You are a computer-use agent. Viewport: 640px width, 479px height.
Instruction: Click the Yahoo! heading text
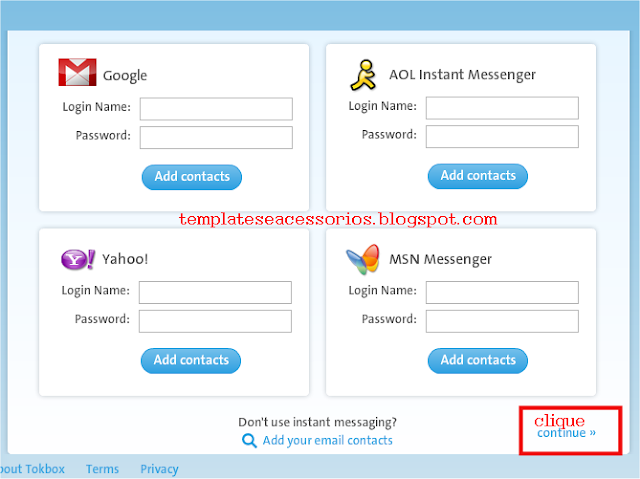[125, 259]
